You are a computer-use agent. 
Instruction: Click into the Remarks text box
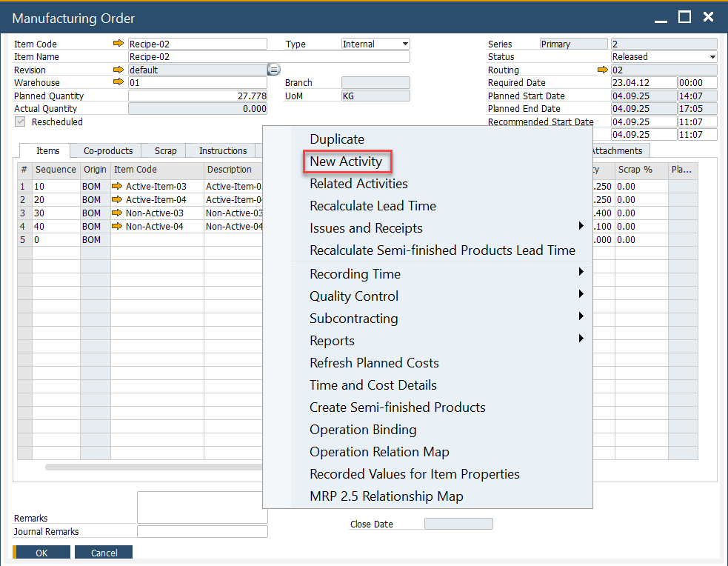[x=201, y=507]
